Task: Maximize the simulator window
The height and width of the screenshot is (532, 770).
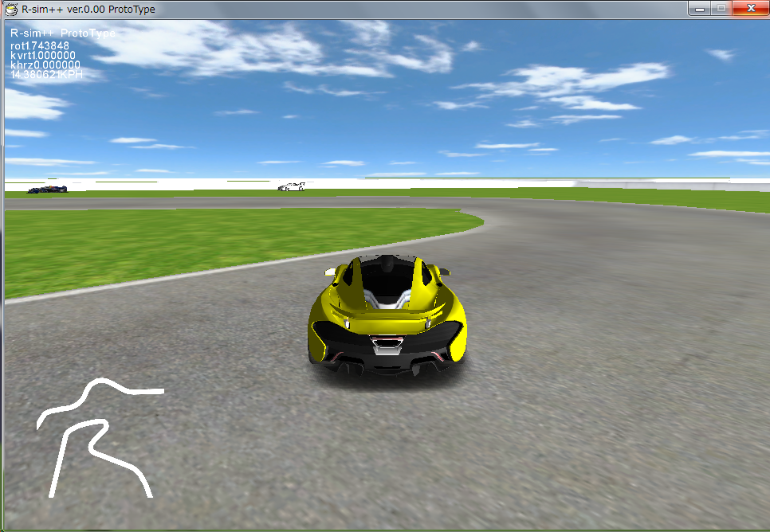Action: [x=724, y=9]
